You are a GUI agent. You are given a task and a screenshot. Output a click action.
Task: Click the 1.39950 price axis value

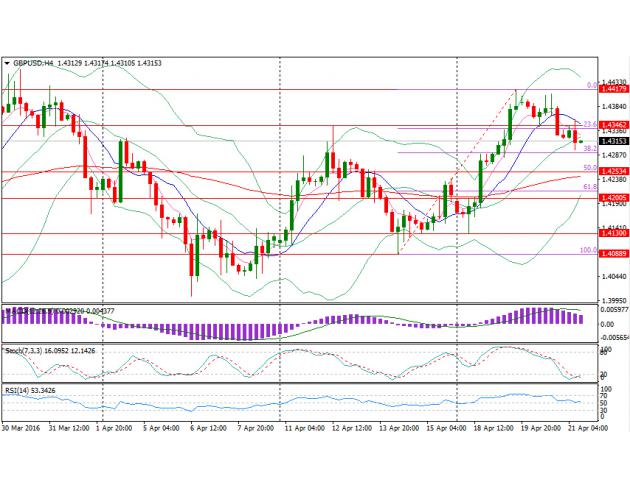coord(613,300)
